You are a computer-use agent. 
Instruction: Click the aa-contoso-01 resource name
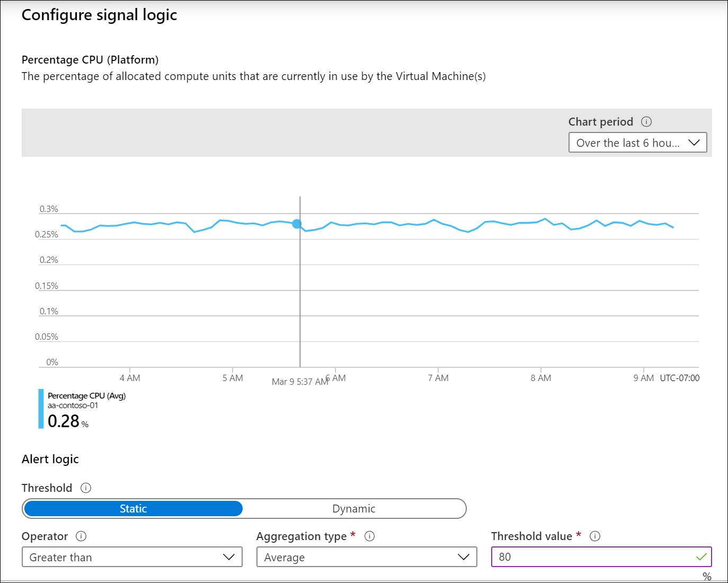click(x=73, y=405)
